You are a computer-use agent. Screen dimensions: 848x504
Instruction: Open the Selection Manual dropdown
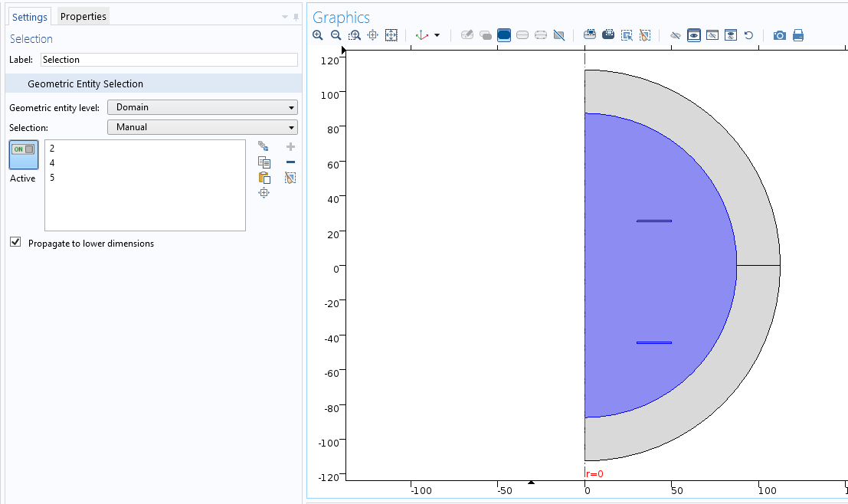pyautogui.click(x=202, y=127)
